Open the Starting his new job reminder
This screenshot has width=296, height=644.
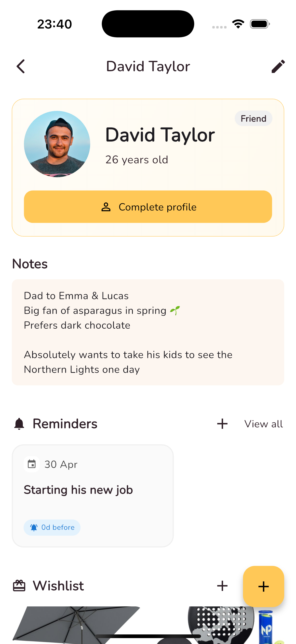[x=93, y=496]
